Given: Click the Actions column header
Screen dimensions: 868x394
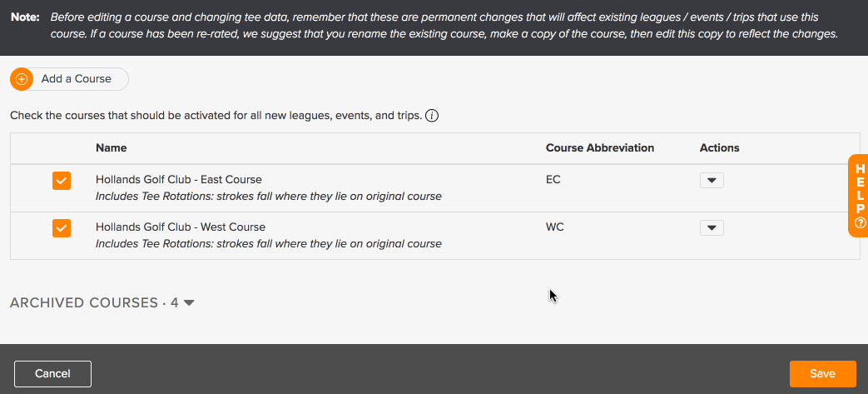Looking at the screenshot, I should coord(720,148).
